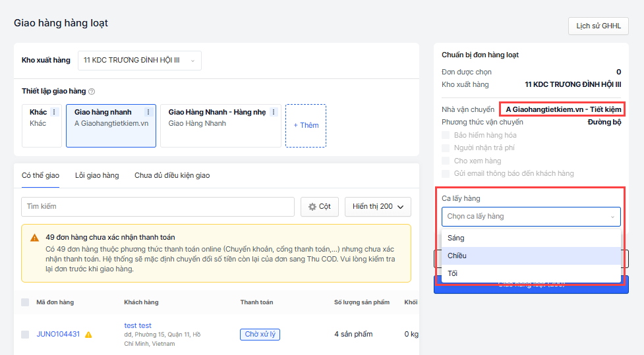The width and height of the screenshot is (644, 355).
Task: Enable Gửi email thông báo đến khách hàng
Action: click(x=446, y=174)
